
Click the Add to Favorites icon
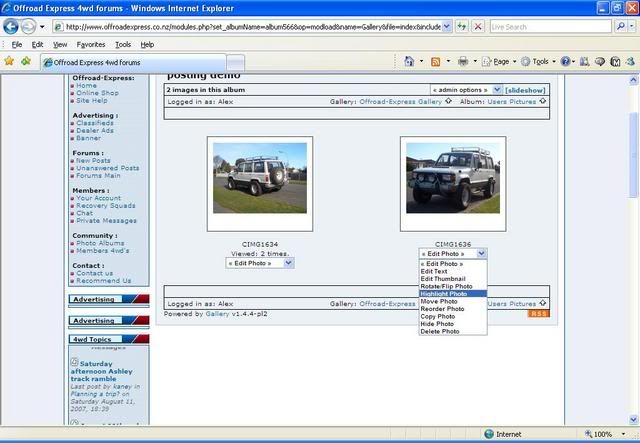pyautogui.click(x=26, y=61)
